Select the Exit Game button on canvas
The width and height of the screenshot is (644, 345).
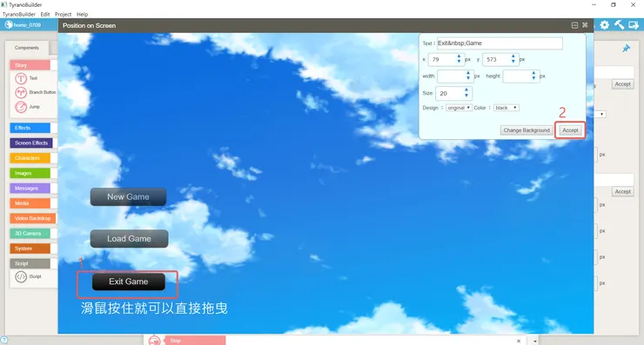[129, 282]
